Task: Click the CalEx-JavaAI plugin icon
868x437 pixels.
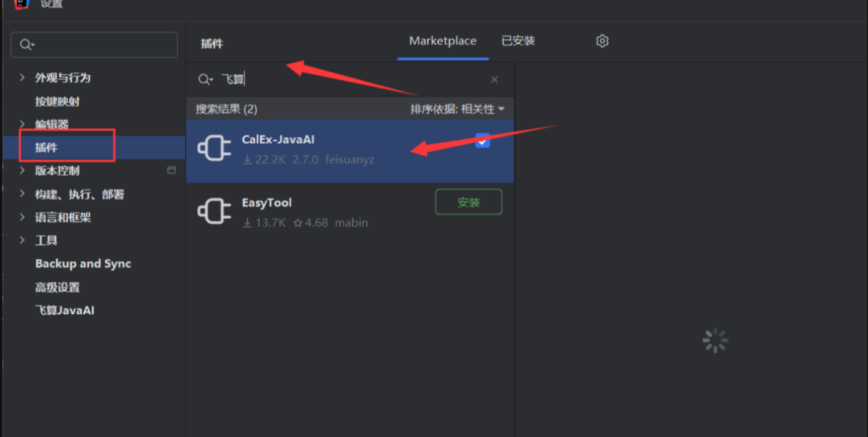Action: 214,150
